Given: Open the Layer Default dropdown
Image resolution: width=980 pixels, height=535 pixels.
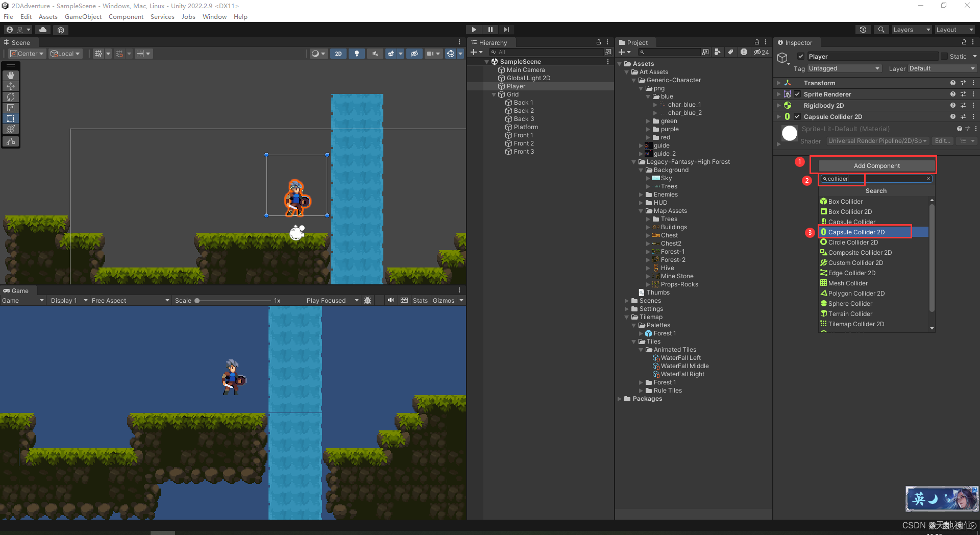Looking at the screenshot, I should (x=942, y=68).
